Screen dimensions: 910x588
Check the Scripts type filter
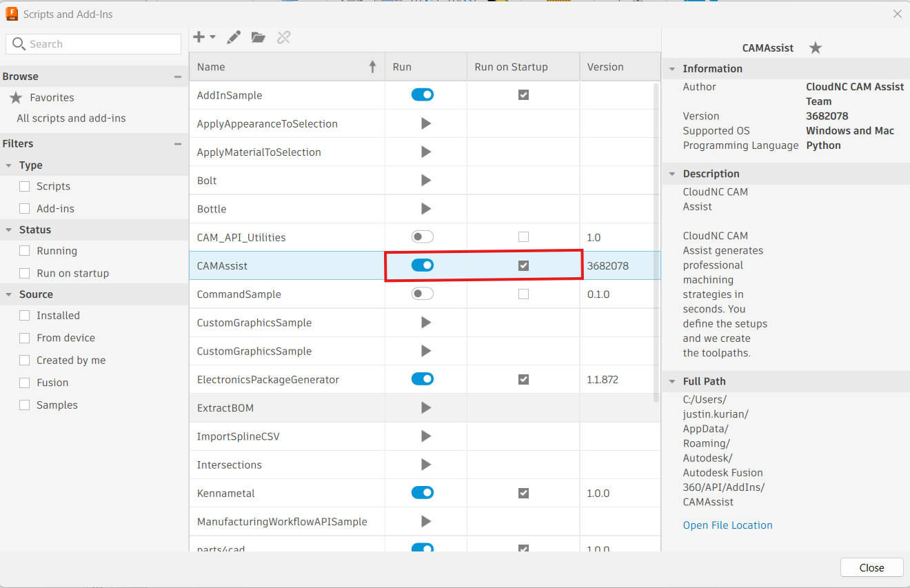[25, 186]
